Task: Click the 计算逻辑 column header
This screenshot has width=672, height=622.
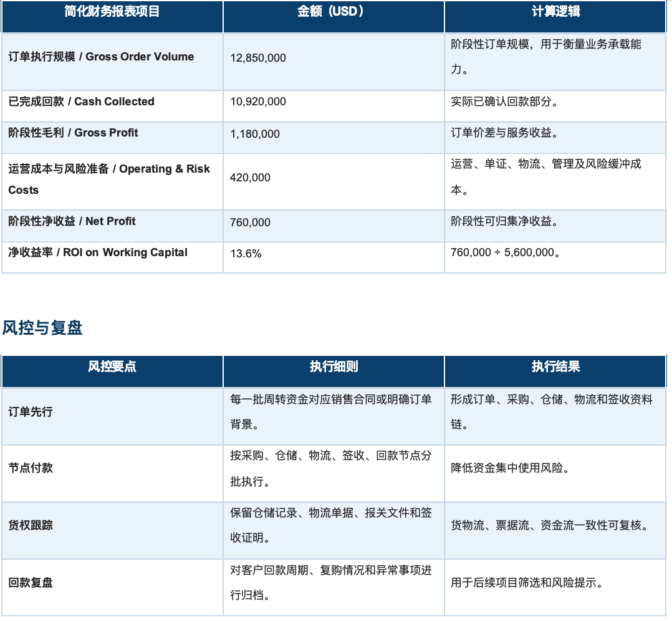Action: (x=555, y=12)
